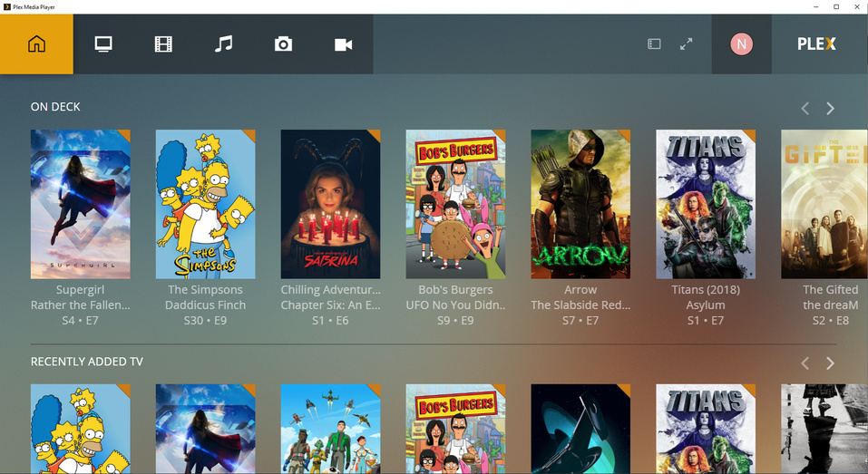Switch to the TV layout mode icon
The image size is (868, 474).
coord(654,44)
